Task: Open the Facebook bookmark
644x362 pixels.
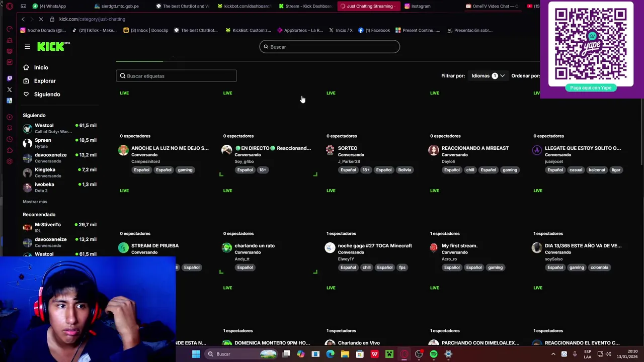Action: (374, 30)
